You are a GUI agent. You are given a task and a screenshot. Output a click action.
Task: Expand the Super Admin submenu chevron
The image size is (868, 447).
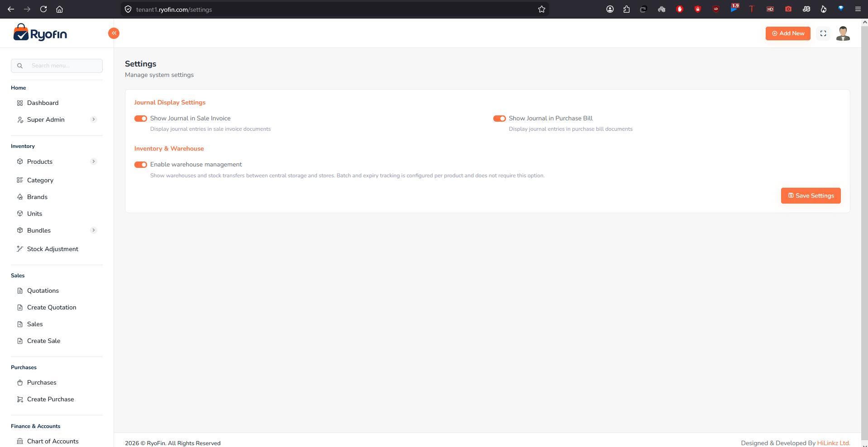94,119
